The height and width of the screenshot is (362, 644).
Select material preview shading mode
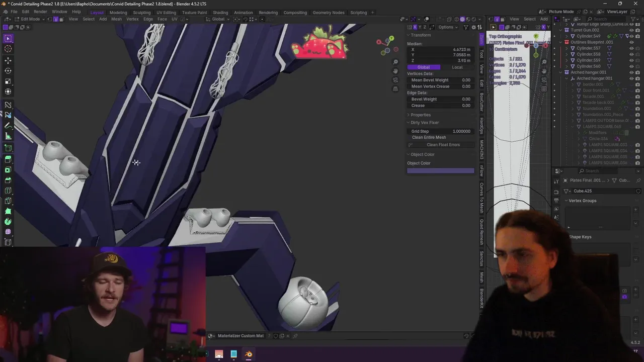468,19
